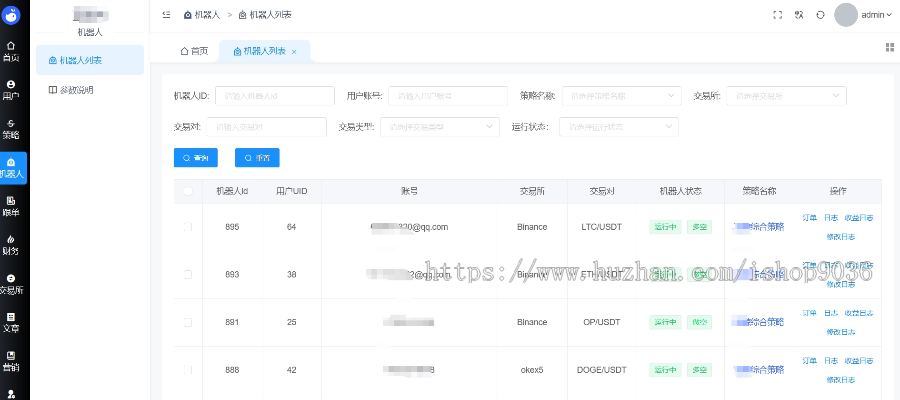Collapse the sidebar with the fold icon
Viewport: 900px width, 400px height.
pos(166,15)
